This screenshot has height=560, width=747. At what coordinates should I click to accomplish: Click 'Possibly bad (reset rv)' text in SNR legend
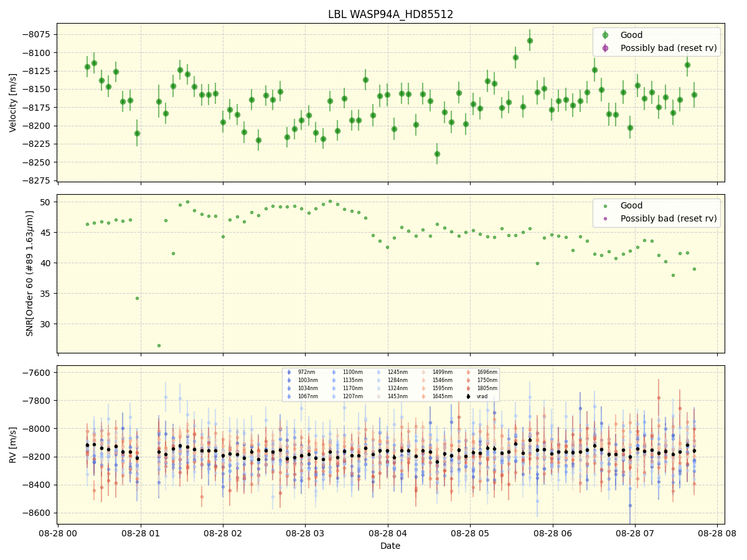(x=669, y=218)
